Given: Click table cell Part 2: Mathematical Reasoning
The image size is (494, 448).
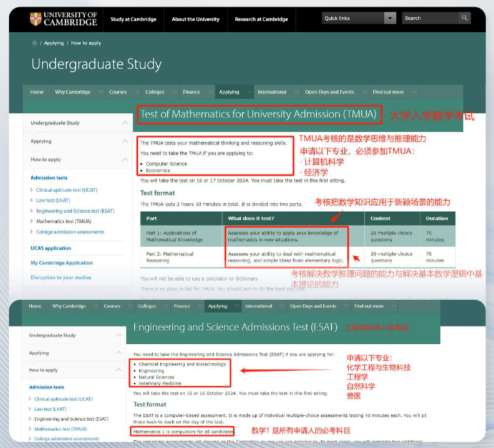Looking at the screenshot, I should (x=182, y=257).
